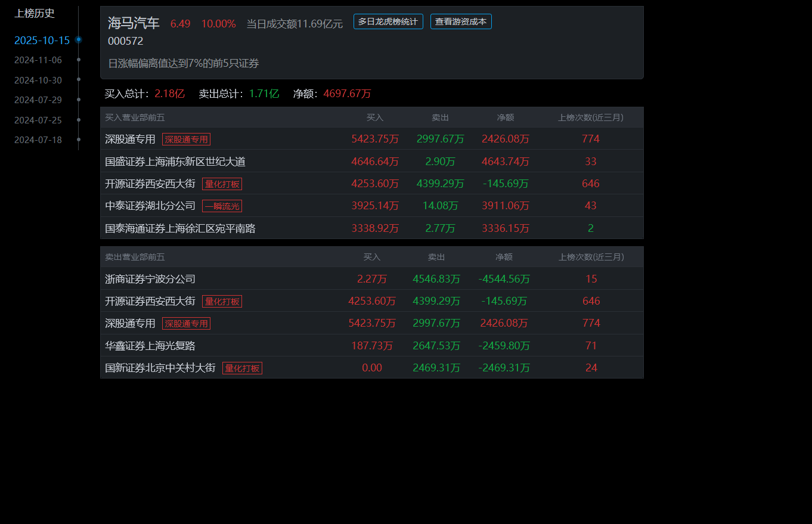Select date 2024-07-25 in history
Image resolution: width=812 pixels, height=524 pixels.
[x=38, y=120]
